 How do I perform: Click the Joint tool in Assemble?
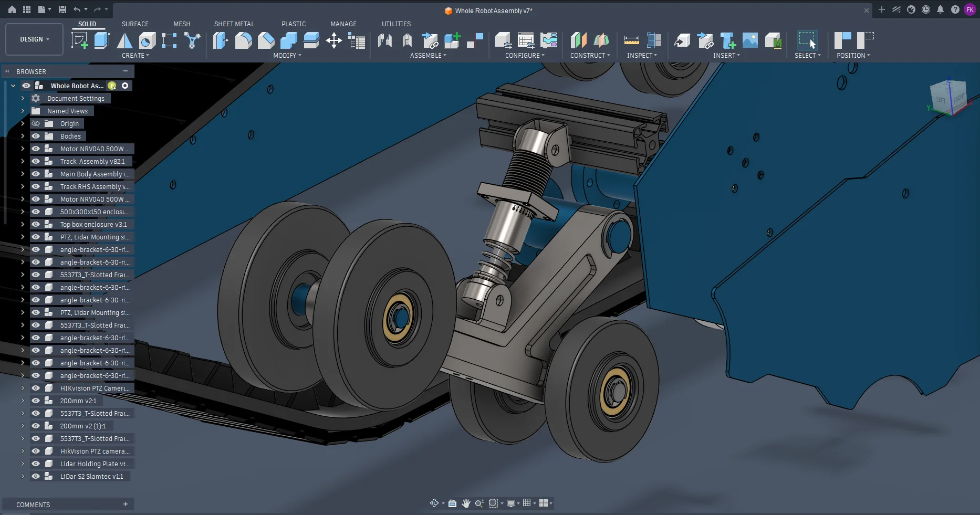pyautogui.click(x=385, y=40)
